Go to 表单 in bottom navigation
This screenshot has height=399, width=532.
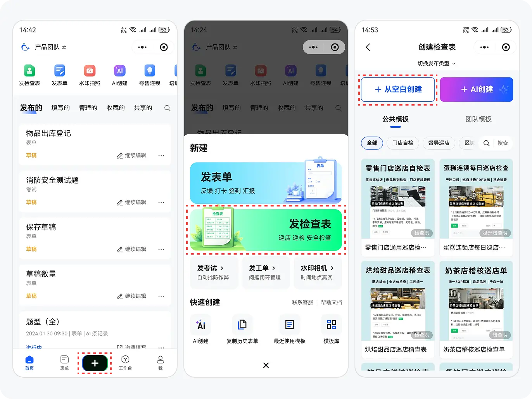(64, 363)
